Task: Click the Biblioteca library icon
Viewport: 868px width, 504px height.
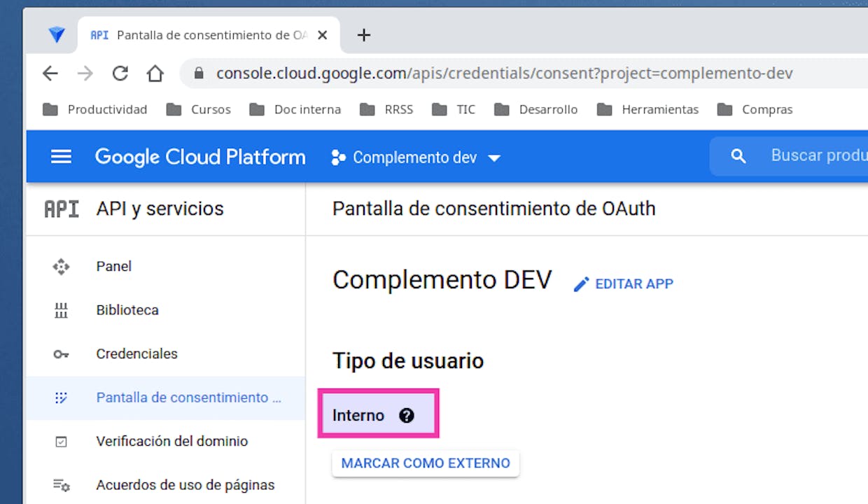Action: [61, 310]
